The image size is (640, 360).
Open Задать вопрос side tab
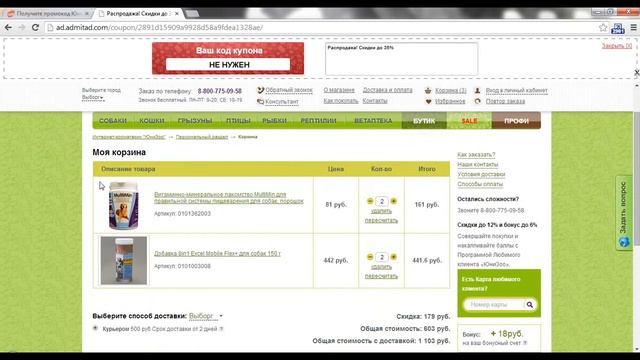(x=624, y=213)
